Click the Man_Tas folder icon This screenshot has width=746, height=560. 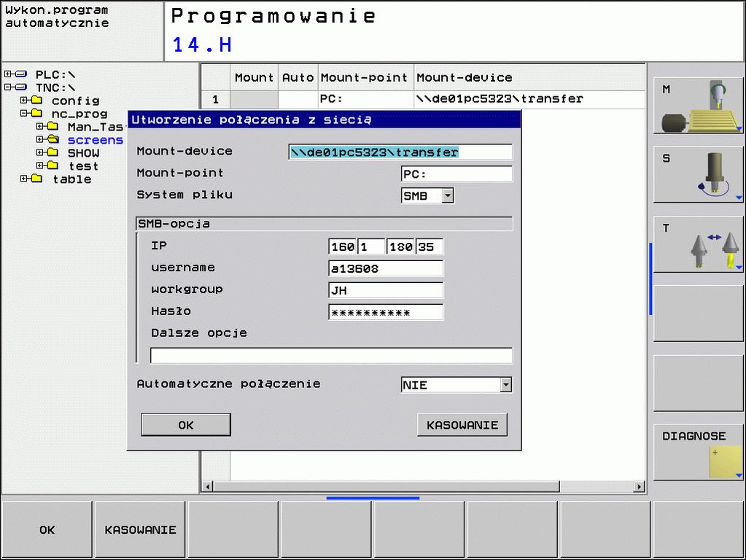coord(53,127)
